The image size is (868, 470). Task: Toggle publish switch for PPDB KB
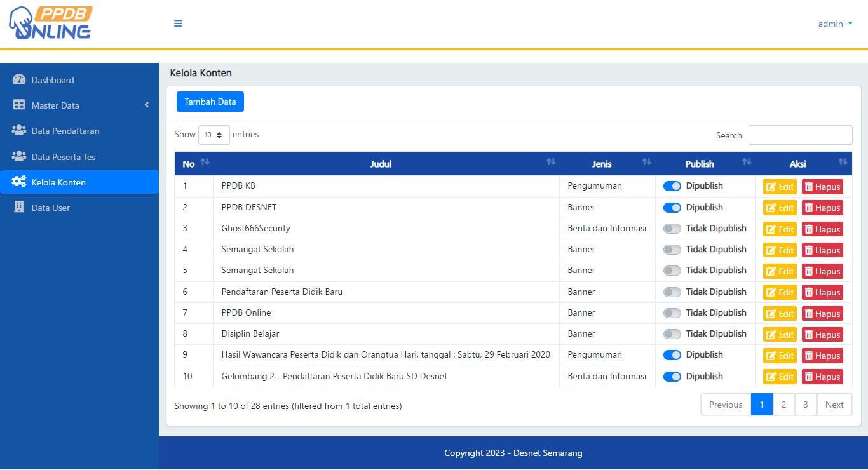click(672, 186)
